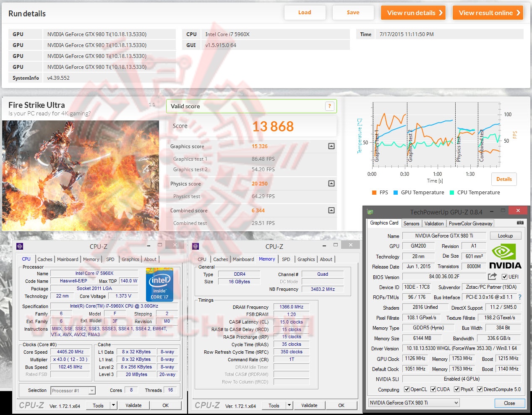Toggle the PhysX computing checkbox
The width and height of the screenshot is (532, 415).
click(x=457, y=389)
